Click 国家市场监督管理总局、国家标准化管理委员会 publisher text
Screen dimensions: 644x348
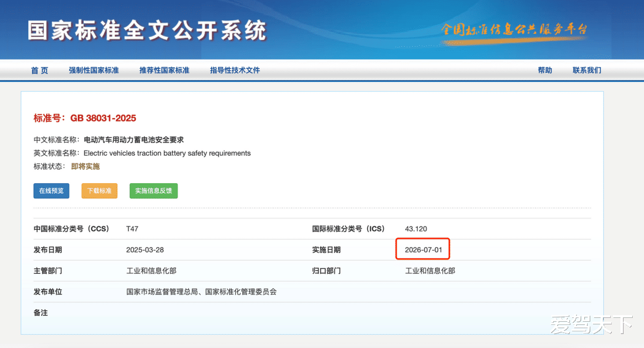tap(201, 292)
